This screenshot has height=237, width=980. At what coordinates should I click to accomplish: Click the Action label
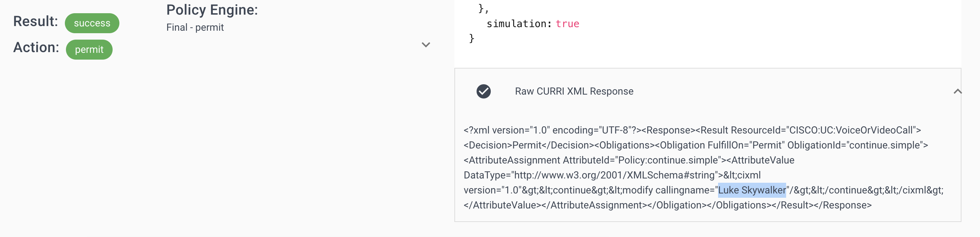[36, 47]
